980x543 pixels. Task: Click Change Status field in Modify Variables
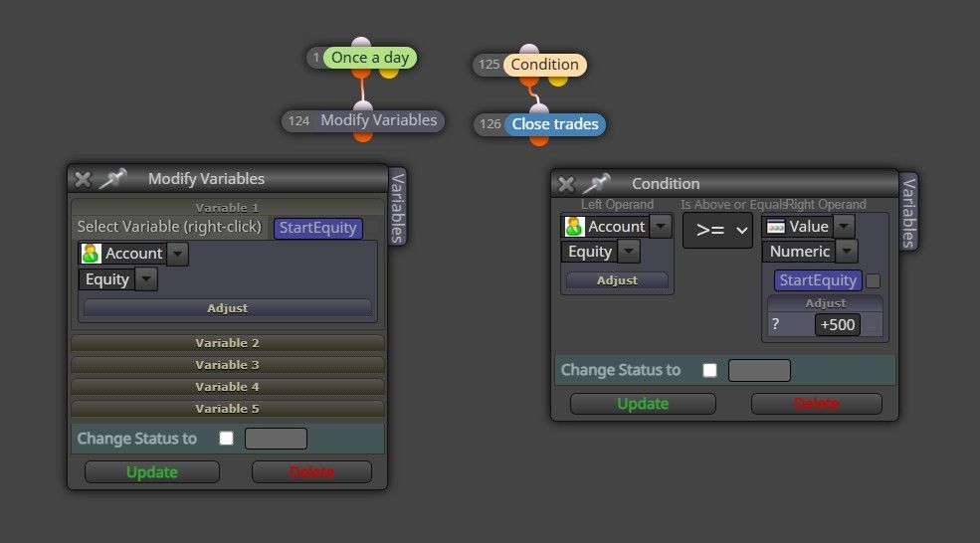276,439
